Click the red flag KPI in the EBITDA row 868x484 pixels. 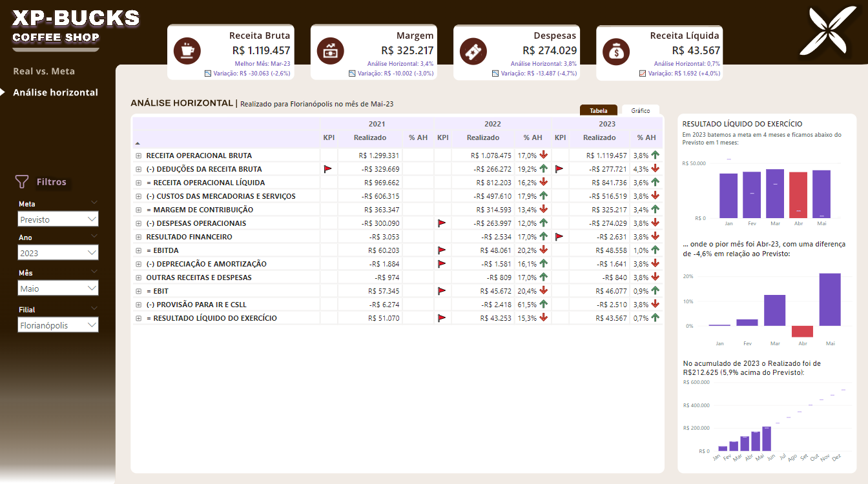click(x=442, y=250)
